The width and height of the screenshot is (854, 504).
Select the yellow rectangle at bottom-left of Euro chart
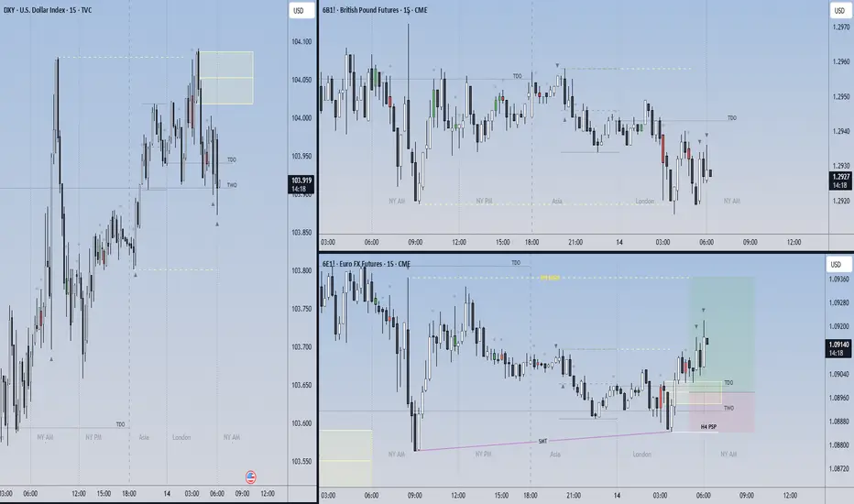pos(345,457)
